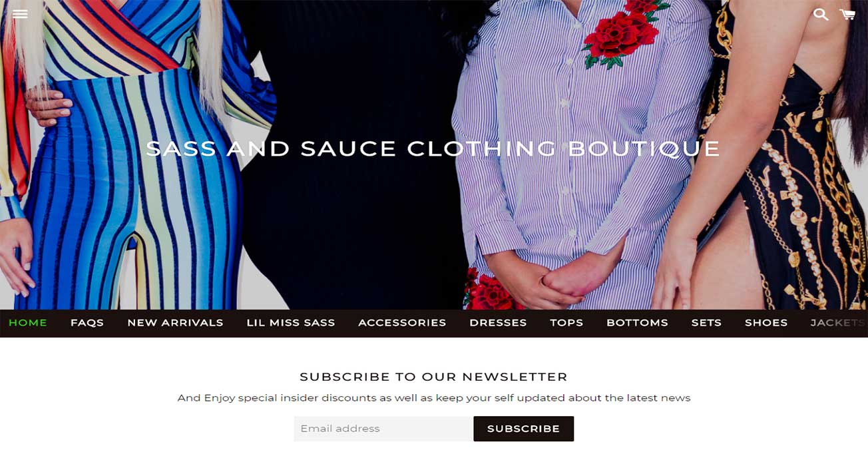
Task: Navigate to BOTTOMS category
Action: (x=637, y=323)
